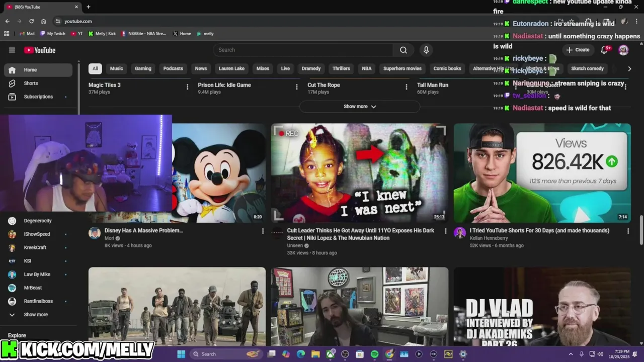Viewport: 644px width, 362px height.
Task: Open options for Cult Leader video
Action: (x=445, y=231)
